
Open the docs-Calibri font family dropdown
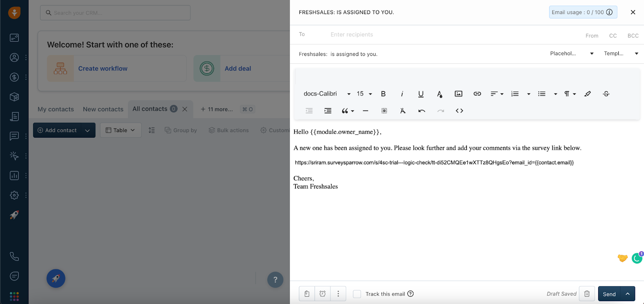[x=327, y=94]
